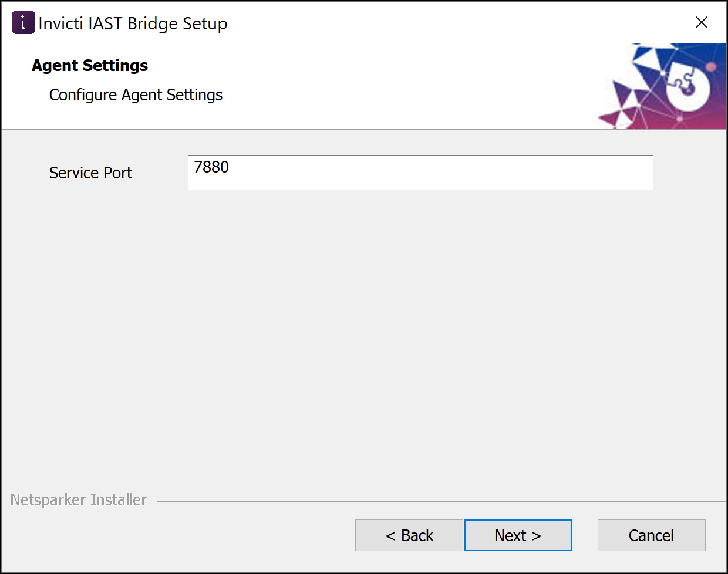Click the Configure Agent Settings subtitle
Viewport: 728px width, 574px height.
[x=136, y=94]
